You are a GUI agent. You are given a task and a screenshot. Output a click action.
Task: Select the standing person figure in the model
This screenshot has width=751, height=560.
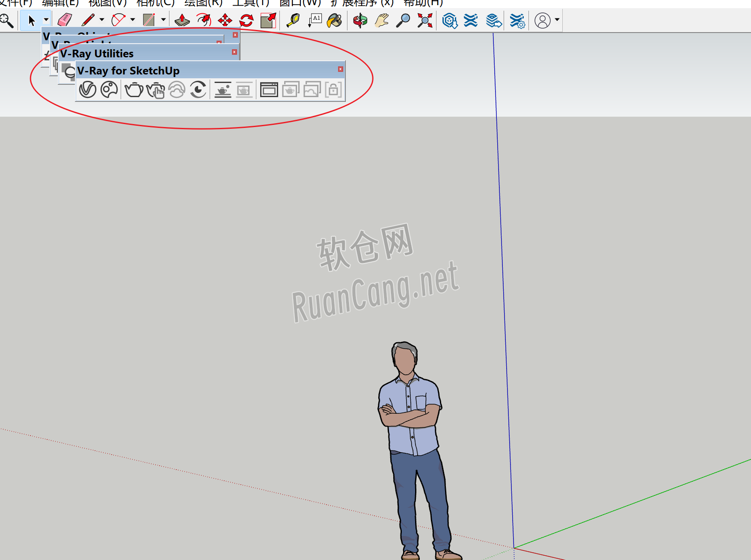point(410,428)
